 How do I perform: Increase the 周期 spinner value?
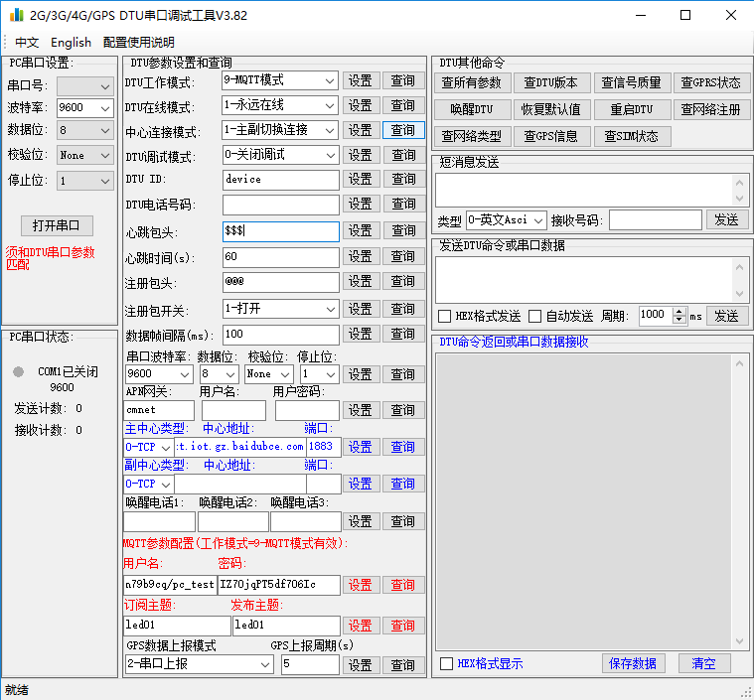679,311
